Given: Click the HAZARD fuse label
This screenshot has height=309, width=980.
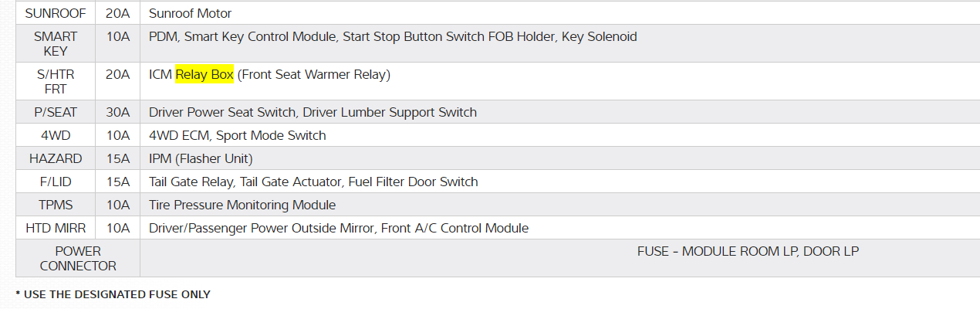Looking at the screenshot, I should click(56, 158).
